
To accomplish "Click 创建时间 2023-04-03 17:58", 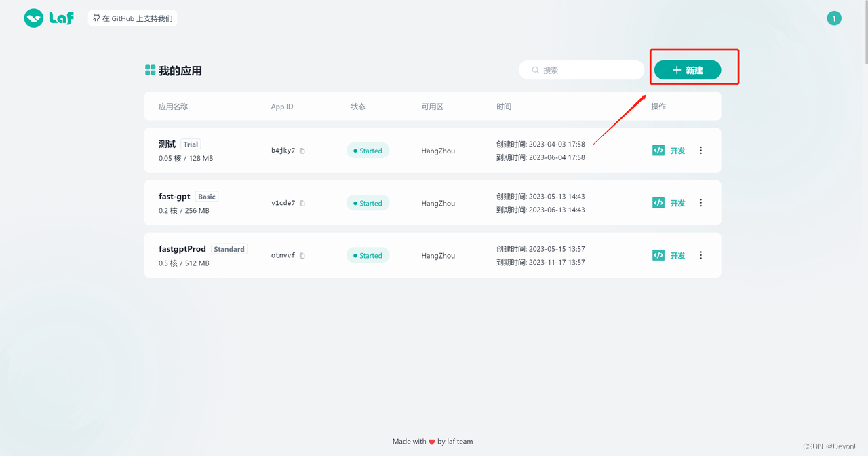I will (x=540, y=144).
